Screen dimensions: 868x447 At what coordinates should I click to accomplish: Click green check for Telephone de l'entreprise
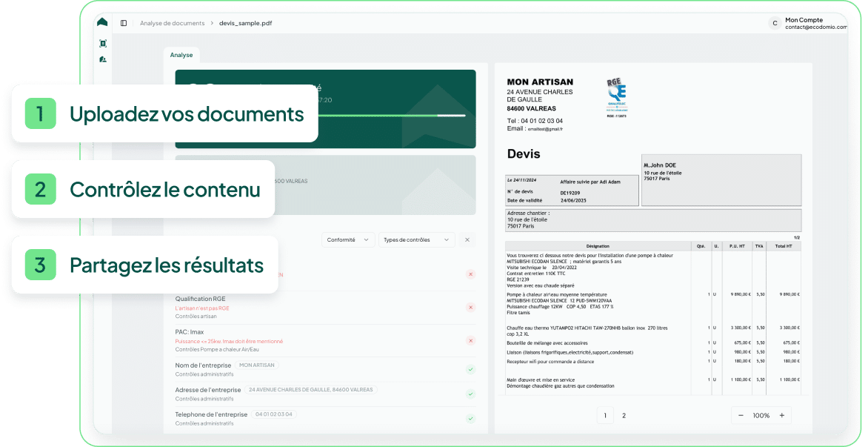(470, 418)
